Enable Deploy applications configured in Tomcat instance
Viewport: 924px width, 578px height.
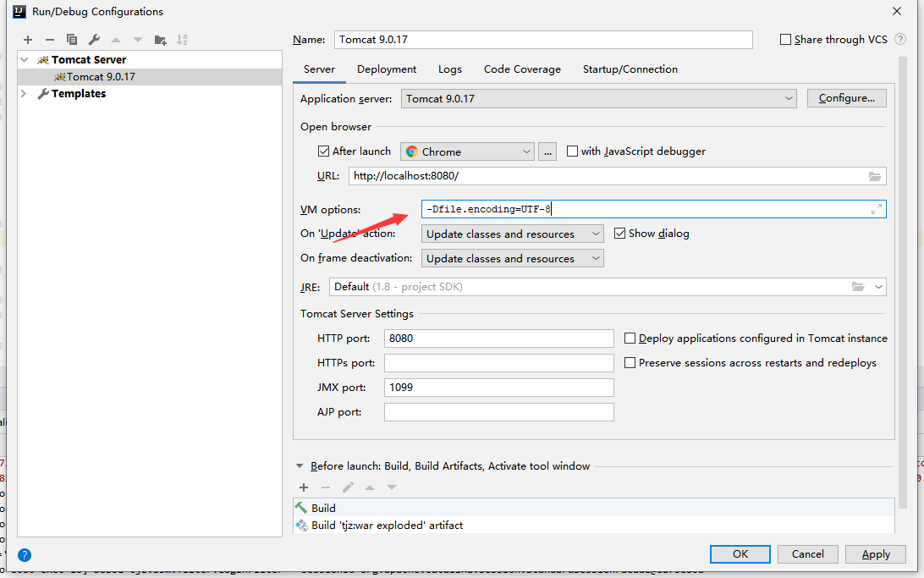tap(630, 339)
